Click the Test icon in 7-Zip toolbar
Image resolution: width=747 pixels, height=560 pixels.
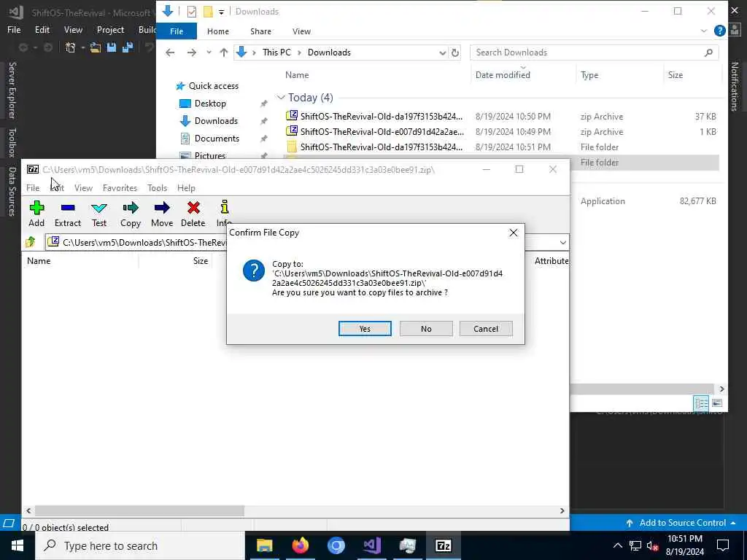[99, 213]
